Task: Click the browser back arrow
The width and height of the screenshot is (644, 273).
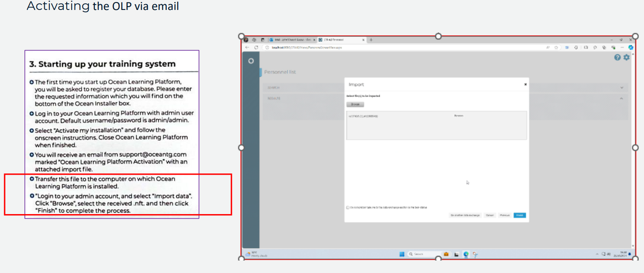Action: coord(248,48)
